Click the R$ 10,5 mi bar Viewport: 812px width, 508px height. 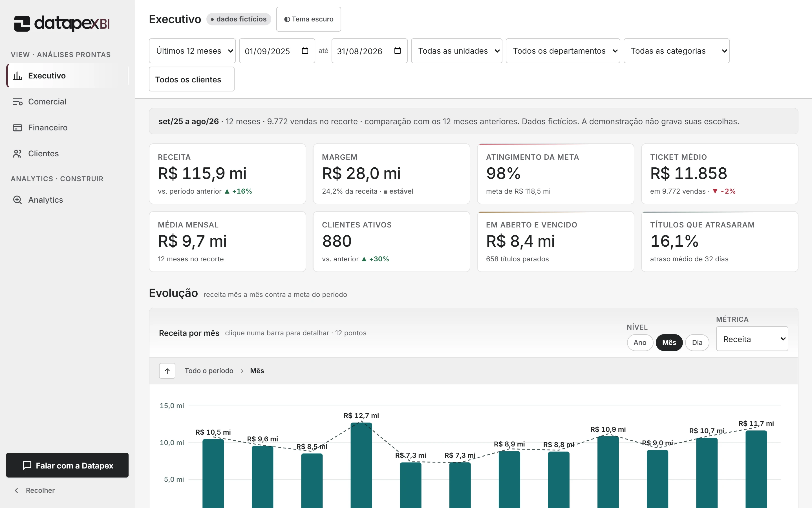tap(213, 473)
